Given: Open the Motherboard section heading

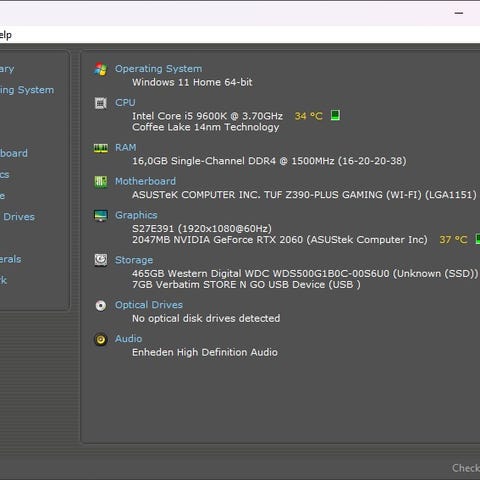Looking at the screenshot, I should click(145, 181).
